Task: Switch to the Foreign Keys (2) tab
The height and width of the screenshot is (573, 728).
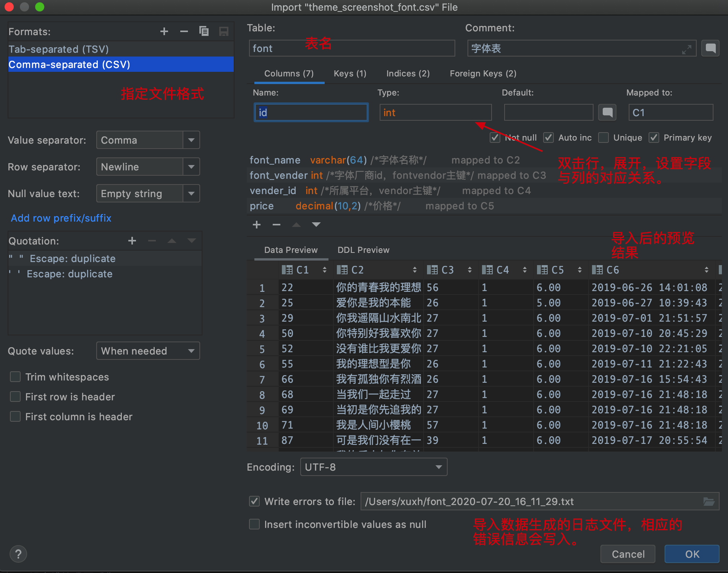Action: click(x=483, y=73)
